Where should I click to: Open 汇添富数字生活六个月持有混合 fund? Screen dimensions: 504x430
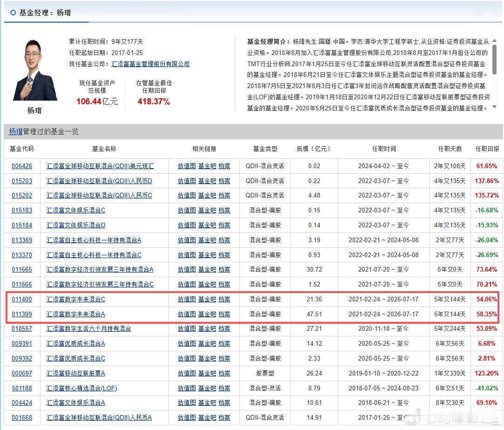(89, 328)
